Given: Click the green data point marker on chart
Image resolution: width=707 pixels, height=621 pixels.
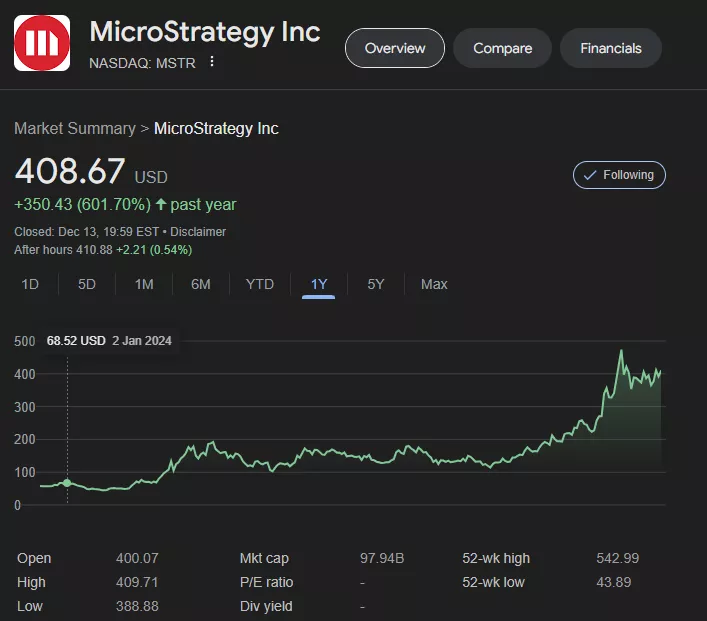Looking at the screenshot, I should pos(67,483).
